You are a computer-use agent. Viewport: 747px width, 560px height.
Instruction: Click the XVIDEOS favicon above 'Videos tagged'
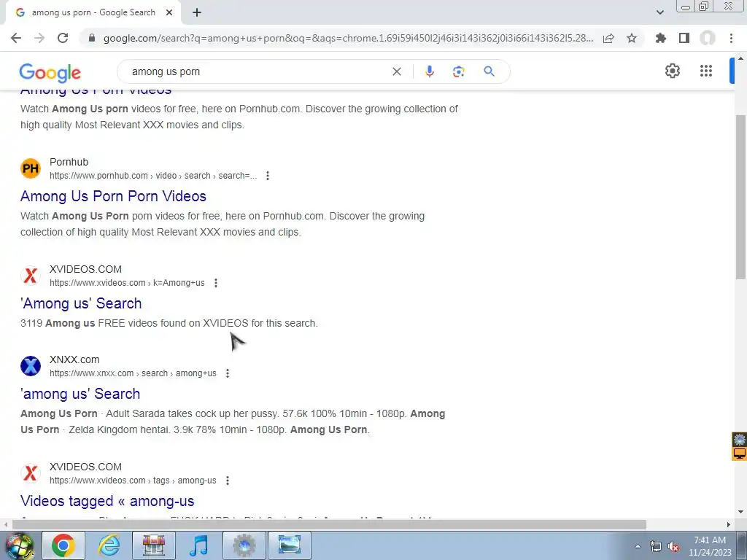coord(31,473)
